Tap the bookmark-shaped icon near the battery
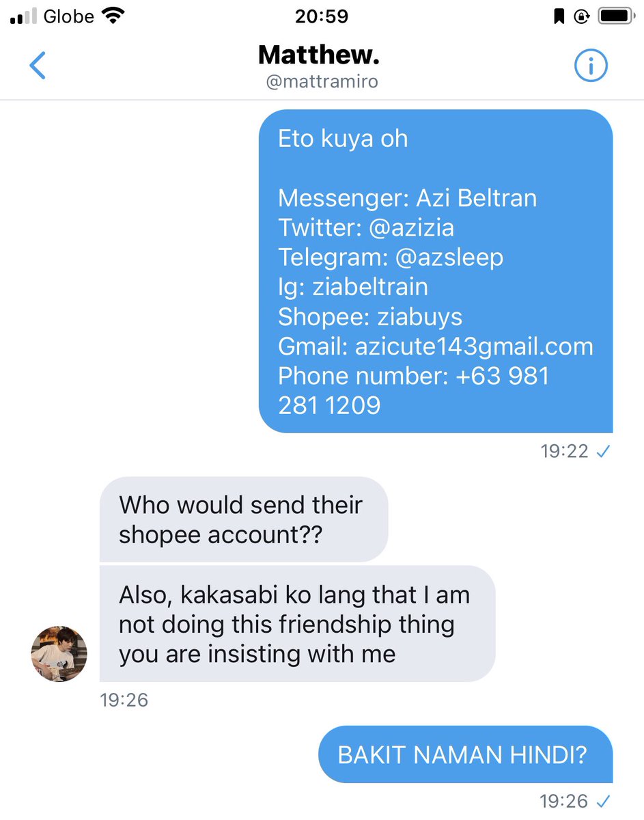 [x=559, y=16]
